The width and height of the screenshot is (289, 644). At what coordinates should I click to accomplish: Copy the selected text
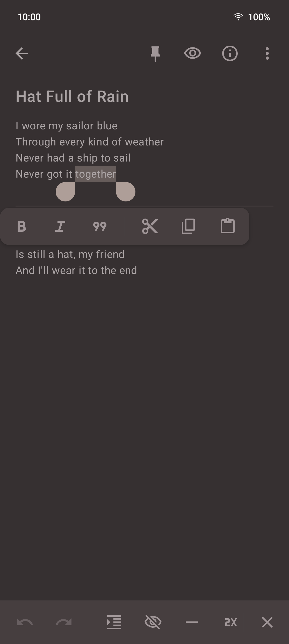pos(188,226)
